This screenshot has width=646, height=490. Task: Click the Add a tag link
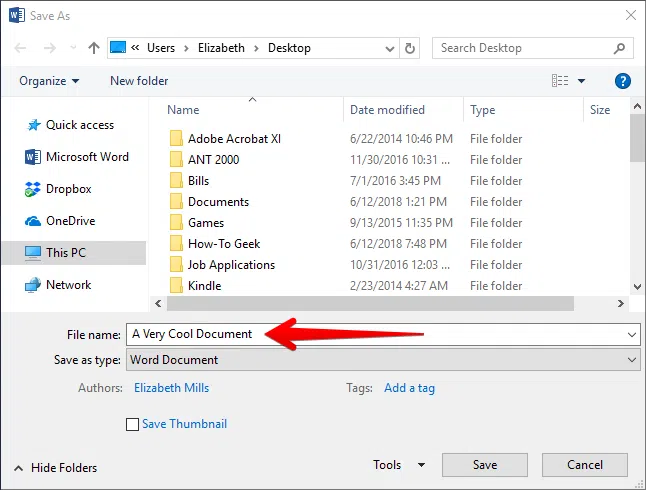[x=409, y=388]
